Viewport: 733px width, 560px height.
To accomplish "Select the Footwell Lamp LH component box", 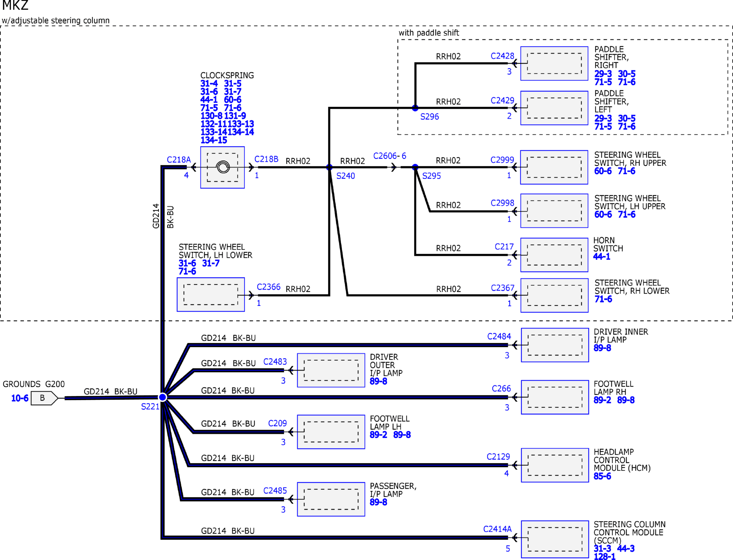I will pos(331,432).
